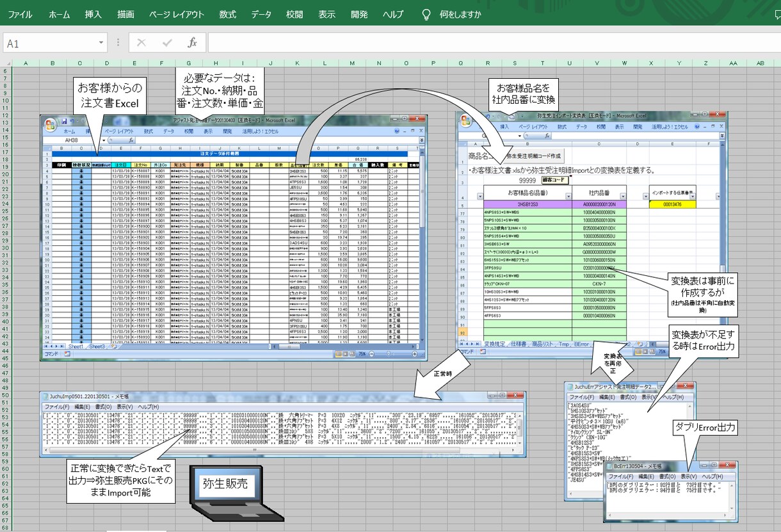The width and height of the screenshot is (781, 532).
Task: Open name box dropdown beside AH38
Action: click(104, 140)
